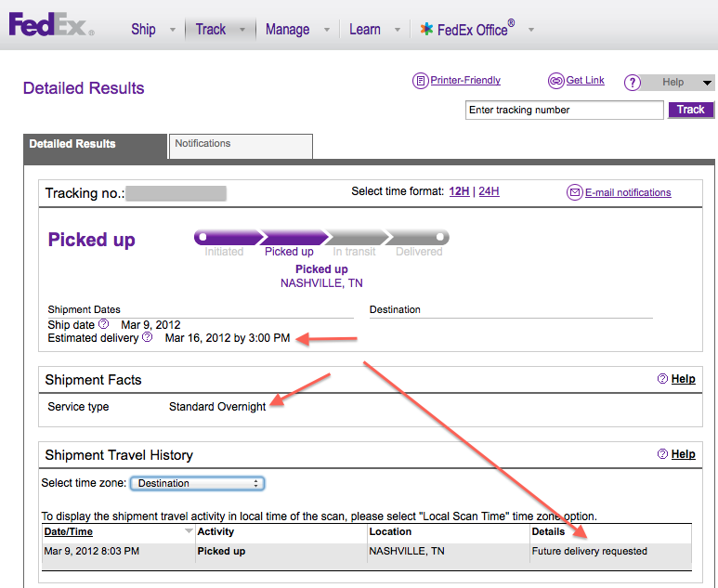
Task: Click the Enter tracking number field
Action: (564, 110)
